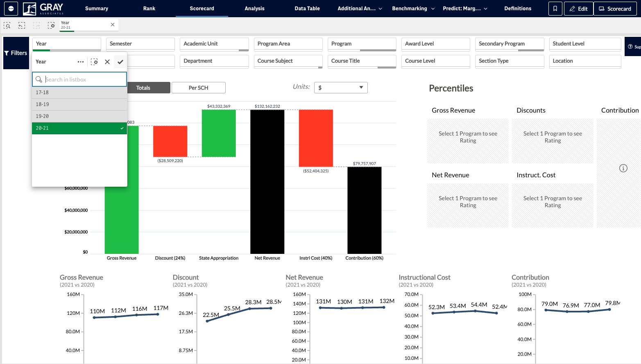Activate the smart search selection tool
The image size is (641, 364).
(x=7, y=25)
